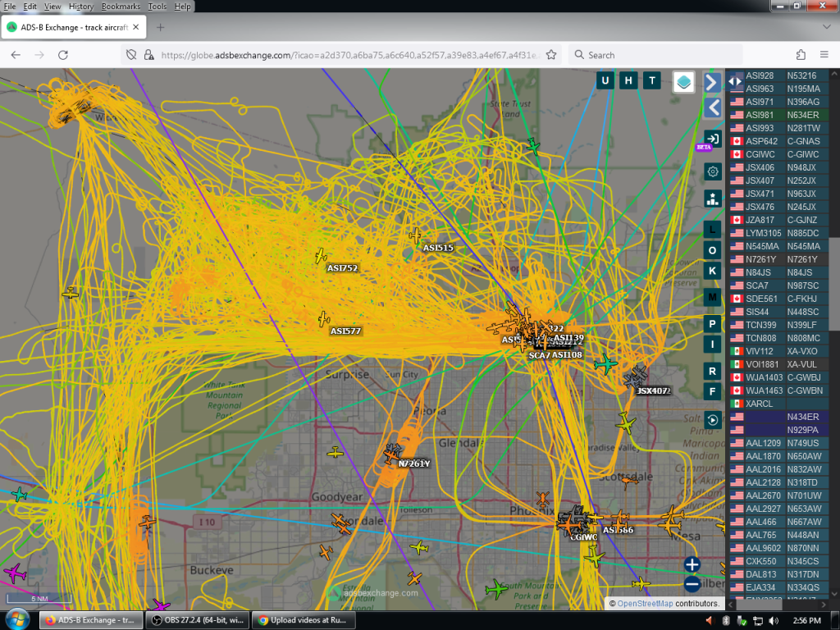Select DAL813 N317DN row

(x=779, y=574)
